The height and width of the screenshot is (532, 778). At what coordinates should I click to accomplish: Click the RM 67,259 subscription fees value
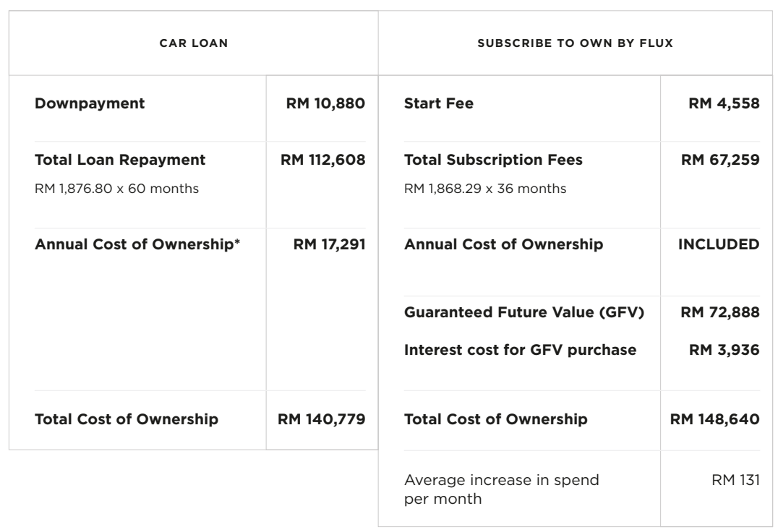click(720, 160)
